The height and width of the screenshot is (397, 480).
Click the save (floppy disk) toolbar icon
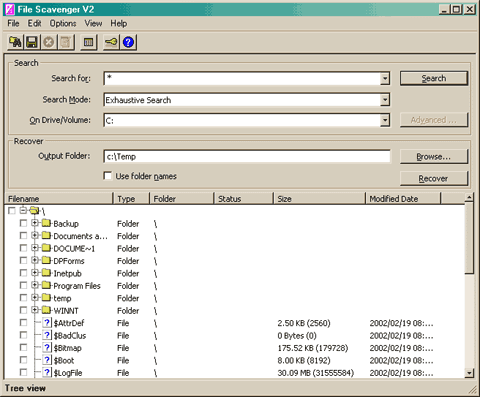coord(32,42)
